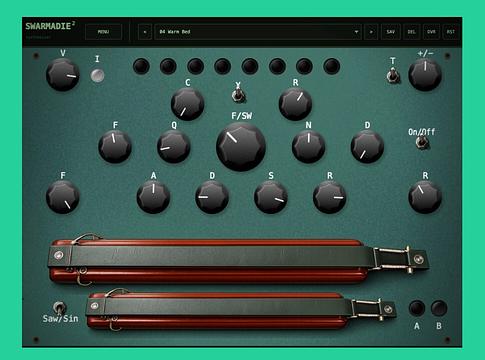Click the Q knob
This screenshot has width=485, height=360.
pos(174,146)
